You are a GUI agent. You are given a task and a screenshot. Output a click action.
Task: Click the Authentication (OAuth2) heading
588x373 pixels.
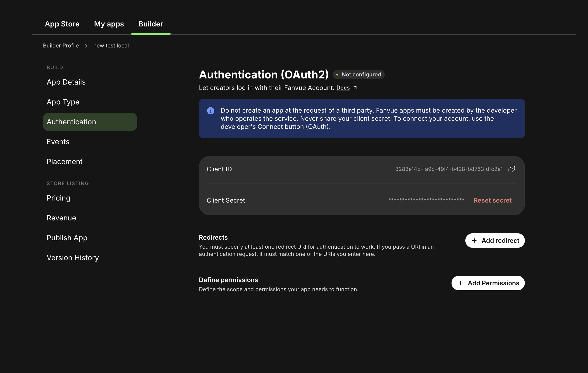[264, 75]
